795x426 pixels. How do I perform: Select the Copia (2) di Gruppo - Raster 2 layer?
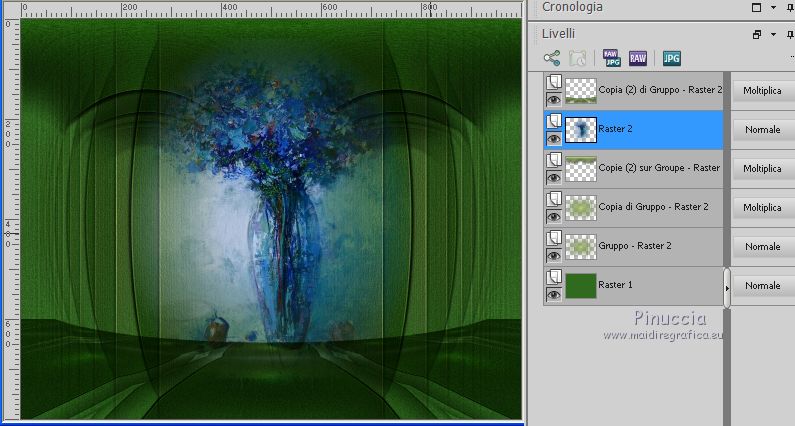point(660,90)
